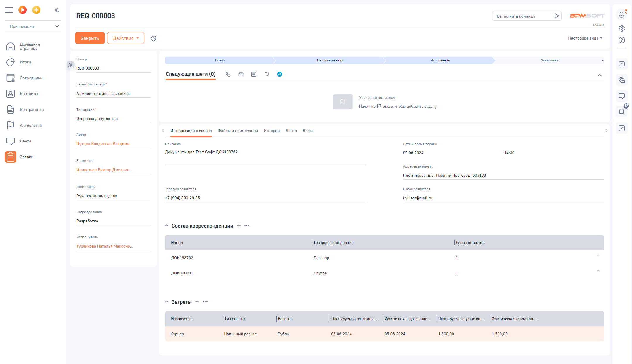Click the phone call icon in next steps
The width and height of the screenshot is (632, 364).
[x=228, y=74]
